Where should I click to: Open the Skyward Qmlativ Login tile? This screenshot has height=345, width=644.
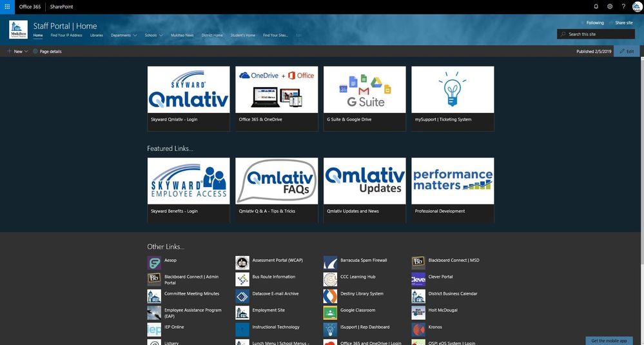(188, 99)
